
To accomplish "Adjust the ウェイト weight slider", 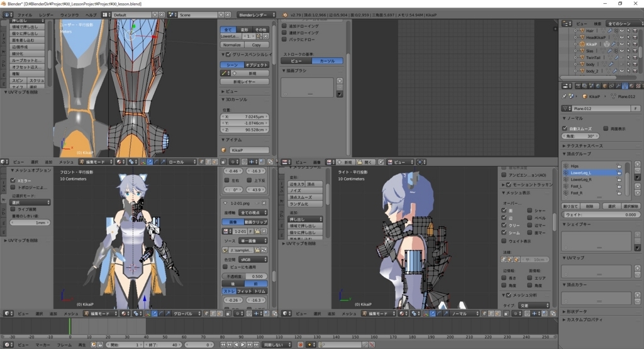I will click(601, 214).
